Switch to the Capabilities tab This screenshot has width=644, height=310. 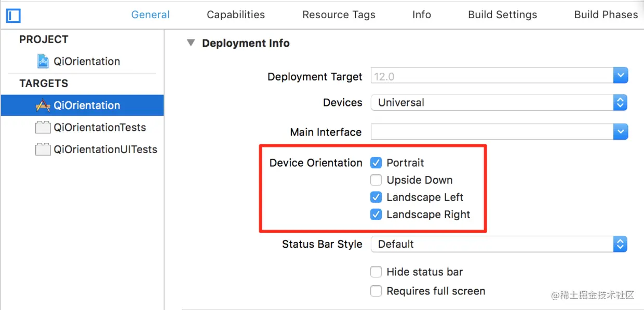(x=236, y=15)
